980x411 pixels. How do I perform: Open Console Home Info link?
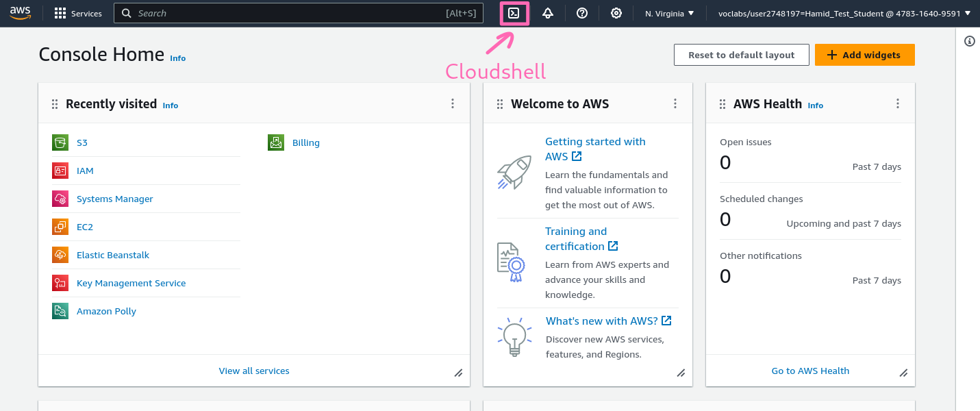(177, 58)
